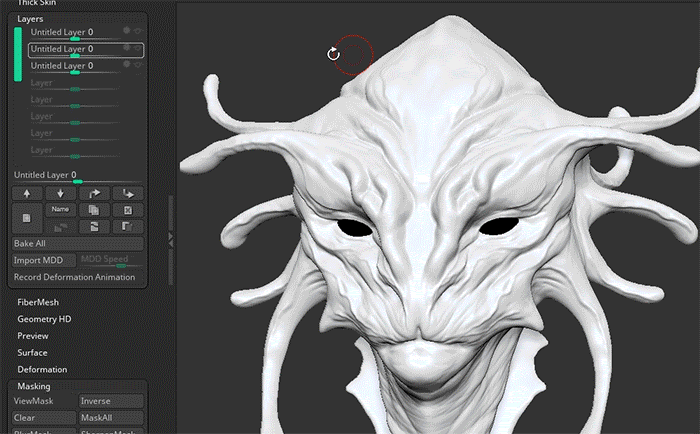Click the Bake All button
This screenshot has height=434, width=700.
78,244
